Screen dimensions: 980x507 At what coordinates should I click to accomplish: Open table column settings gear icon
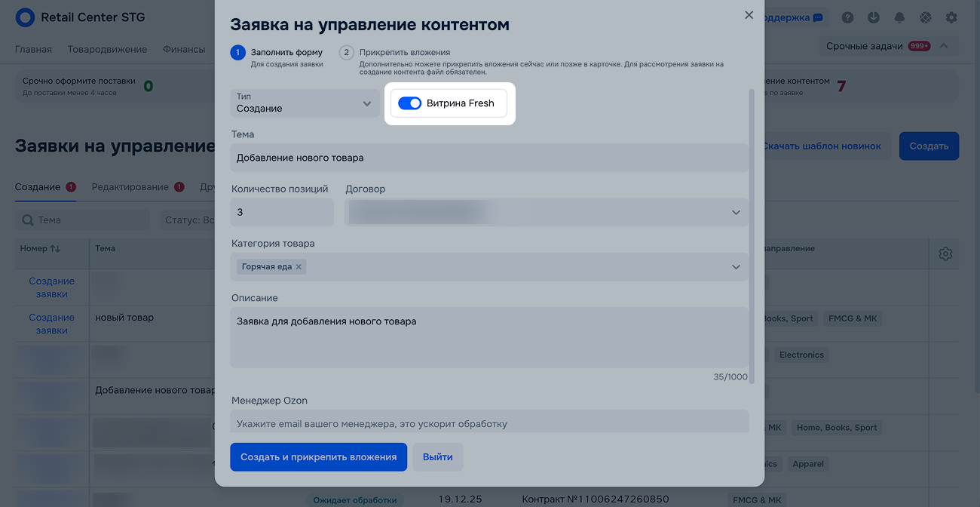pyautogui.click(x=945, y=253)
